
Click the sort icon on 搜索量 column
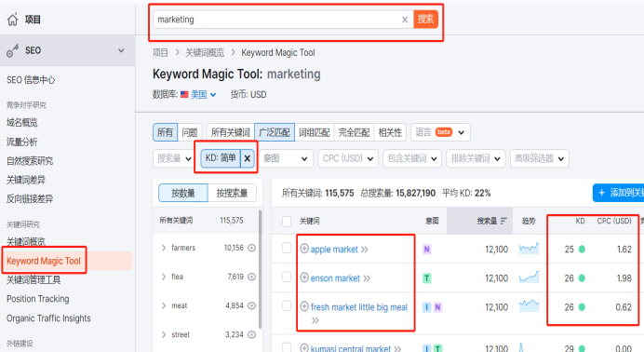(x=504, y=221)
